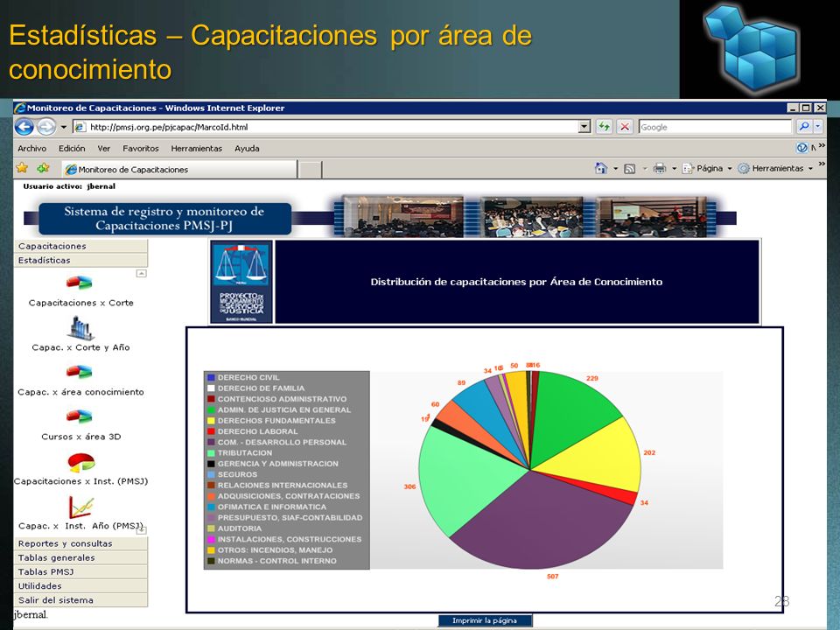Open the address bar URL dropdown
This screenshot has height=630, width=840.
click(x=584, y=127)
